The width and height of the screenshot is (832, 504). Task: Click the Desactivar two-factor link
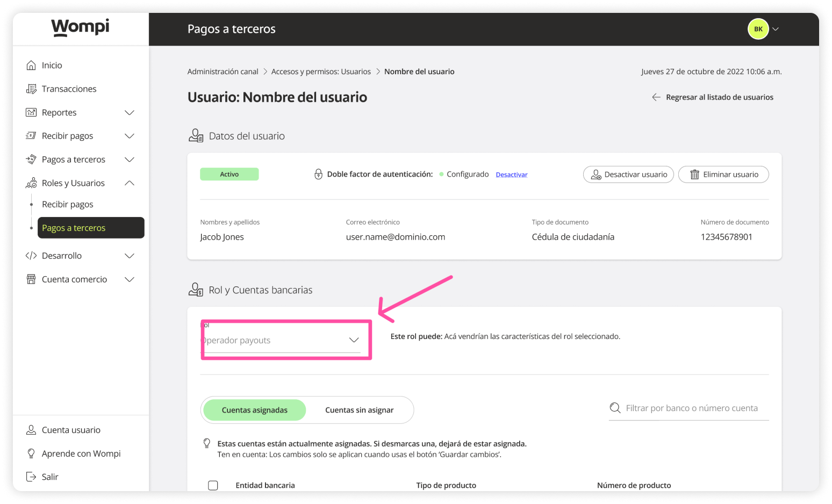point(511,175)
